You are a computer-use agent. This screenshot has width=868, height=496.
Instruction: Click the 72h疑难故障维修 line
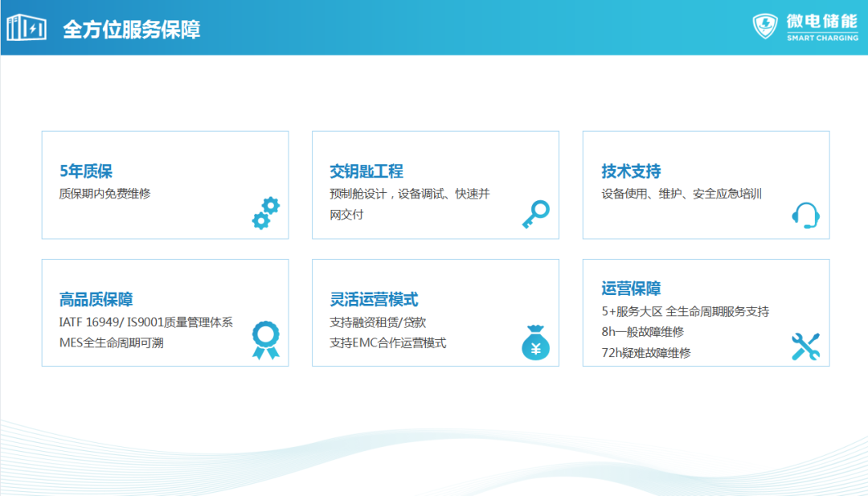point(646,353)
